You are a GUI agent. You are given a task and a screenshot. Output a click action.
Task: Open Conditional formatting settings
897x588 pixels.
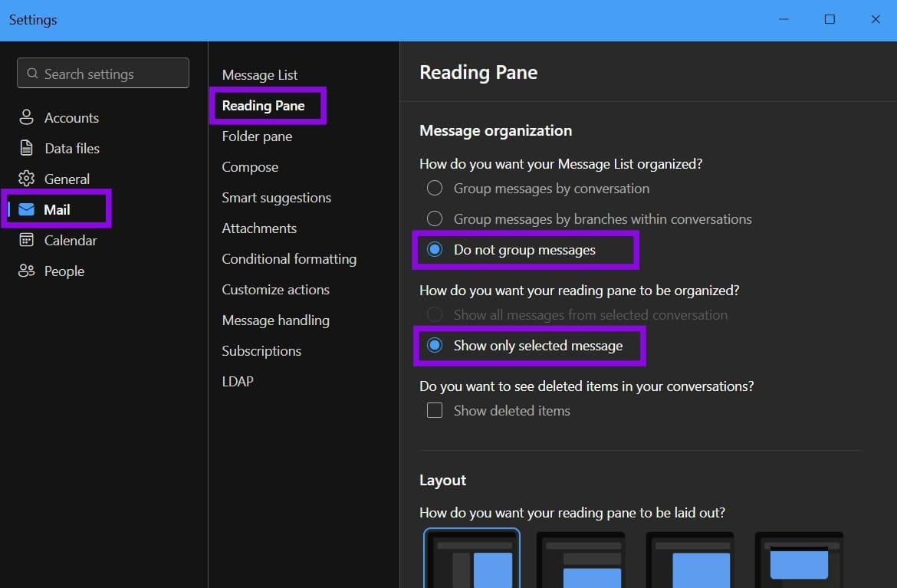(289, 259)
